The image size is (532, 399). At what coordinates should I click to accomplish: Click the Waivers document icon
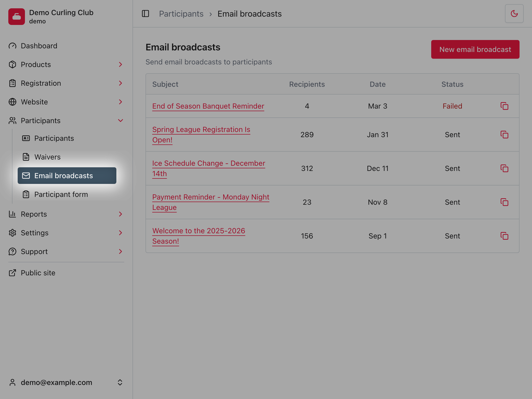pyautogui.click(x=26, y=157)
